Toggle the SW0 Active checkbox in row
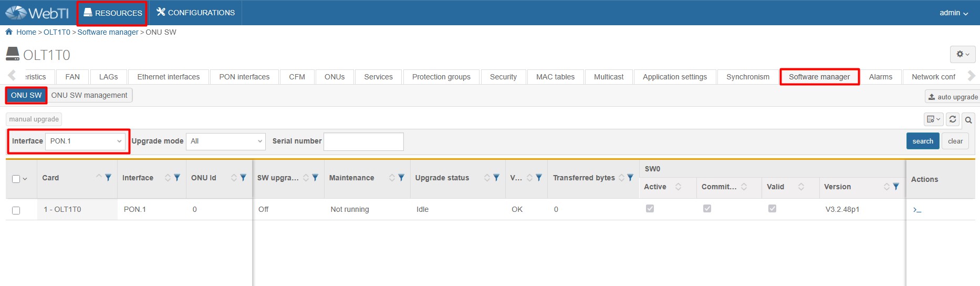980x286 pixels. click(x=650, y=209)
